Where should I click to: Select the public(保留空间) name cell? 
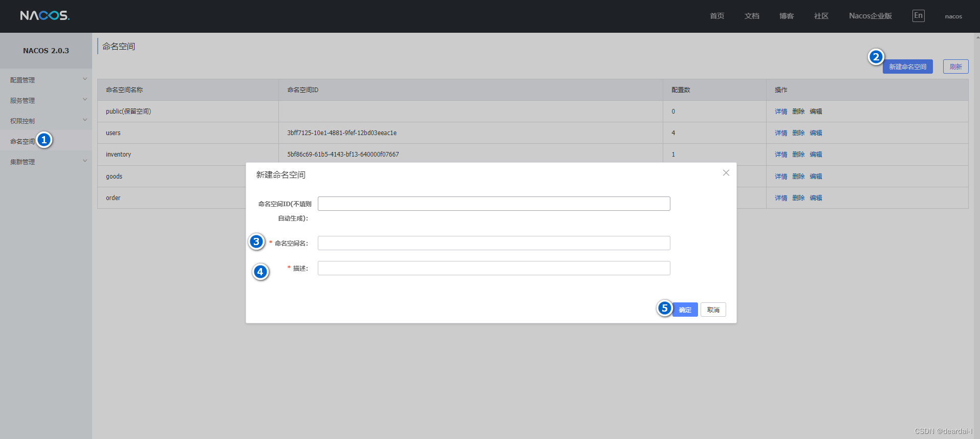point(188,112)
